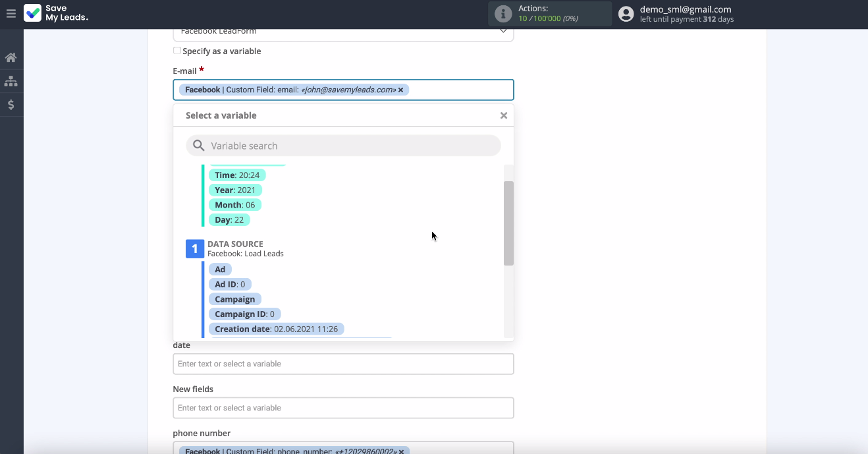Focus the Variable search field
The height and width of the screenshot is (454, 868).
pyautogui.click(x=343, y=146)
